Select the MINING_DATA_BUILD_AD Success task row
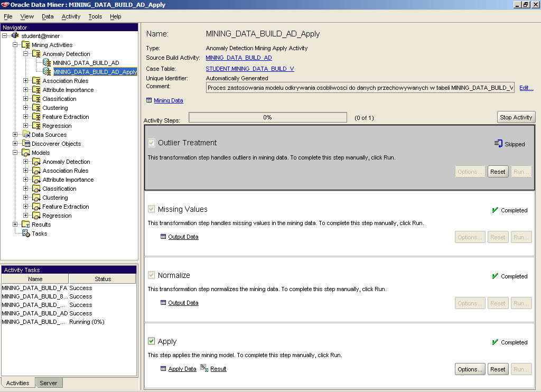541x392 pixels. click(x=69, y=313)
